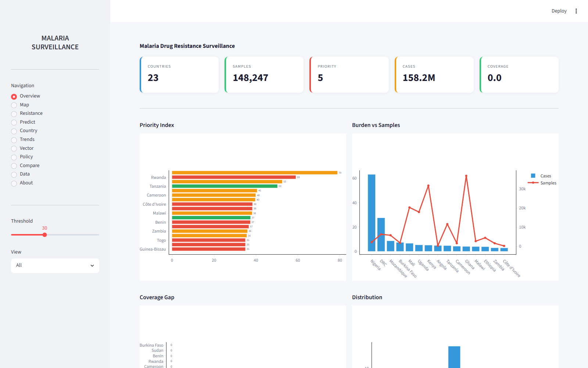The width and height of the screenshot is (588, 368).
Task: Click the Malawi label in Priority Index
Action: pos(159,213)
